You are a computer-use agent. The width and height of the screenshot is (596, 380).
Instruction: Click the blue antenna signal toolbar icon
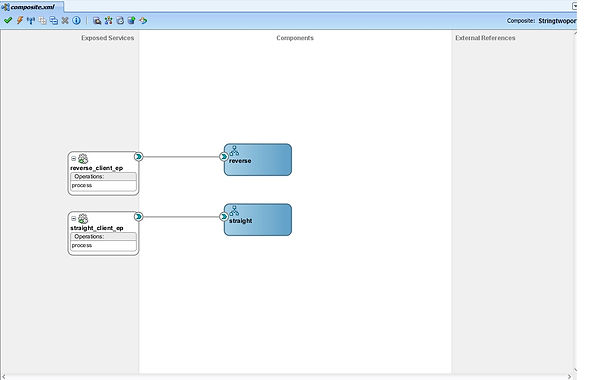(x=31, y=21)
